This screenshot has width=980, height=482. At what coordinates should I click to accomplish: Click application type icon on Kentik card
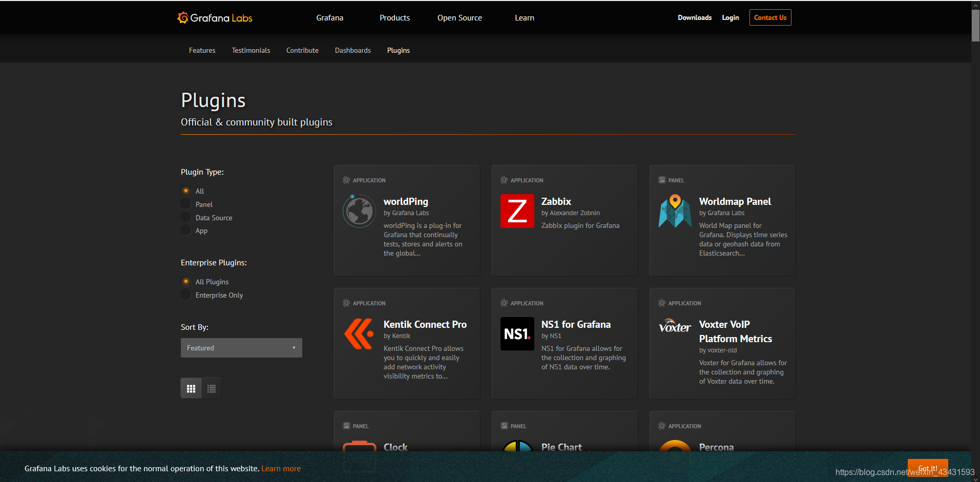pos(346,303)
